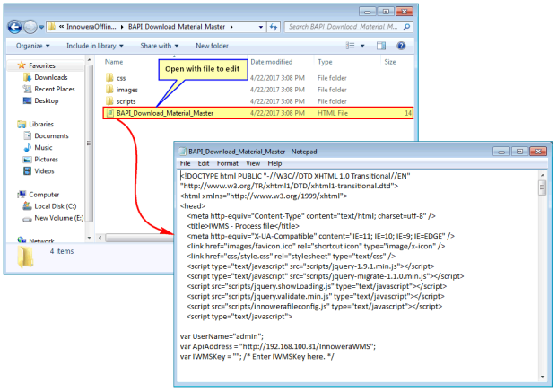Click the New folder button

tap(212, 46)
